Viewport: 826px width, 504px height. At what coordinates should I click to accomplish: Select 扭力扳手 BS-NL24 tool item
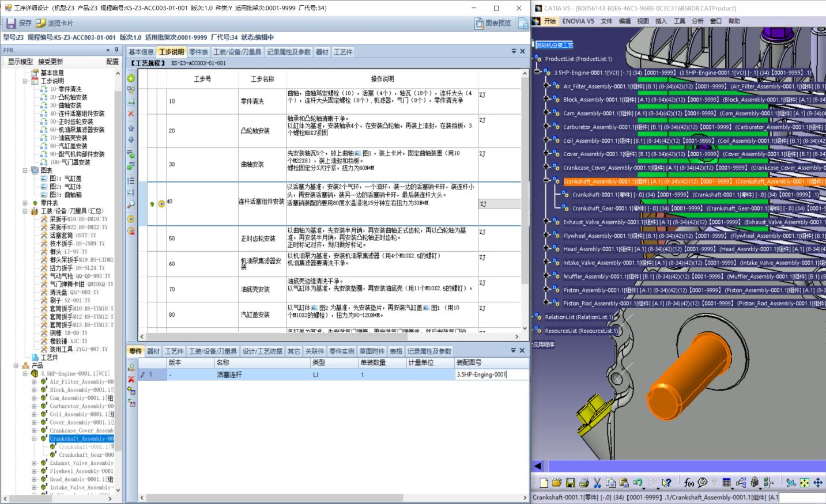77,268
